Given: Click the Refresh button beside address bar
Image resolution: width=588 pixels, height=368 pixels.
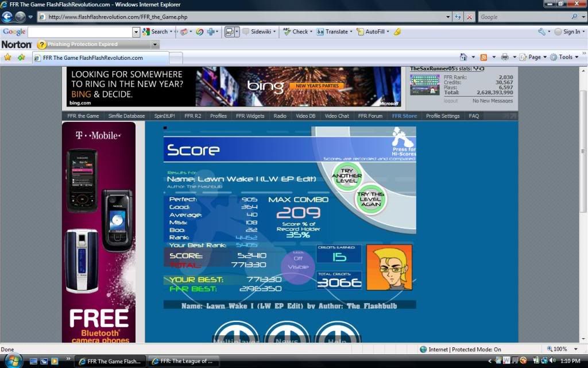Looking at the screenshot, I should coord(458,17).
